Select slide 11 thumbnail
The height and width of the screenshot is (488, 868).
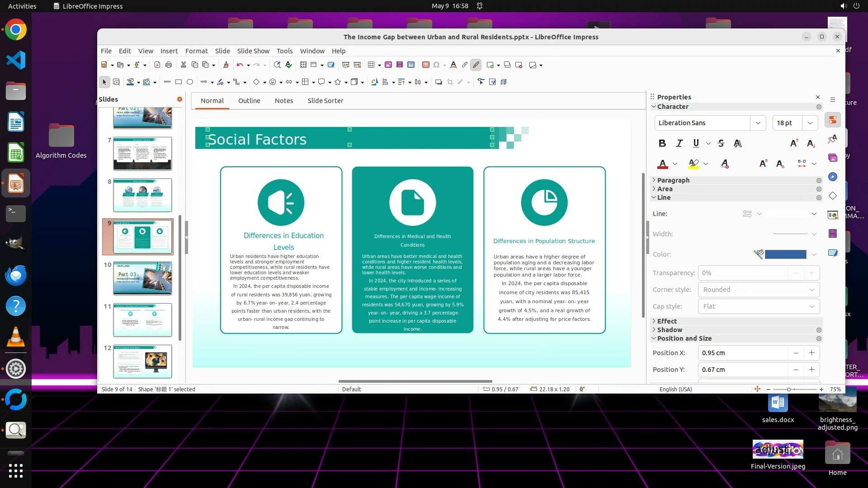[142, 320]
